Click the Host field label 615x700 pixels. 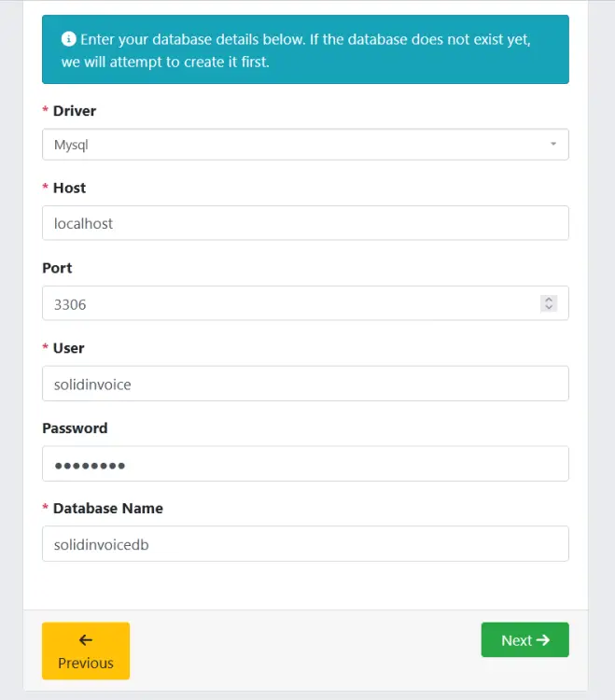tap(69, 188)
